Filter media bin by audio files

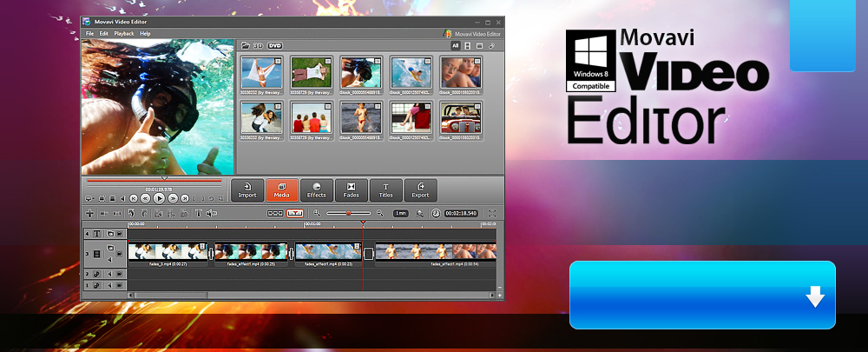491,45
